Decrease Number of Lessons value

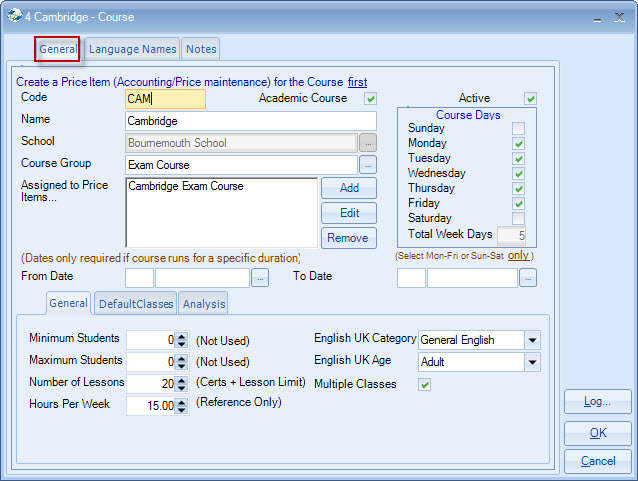181,388
